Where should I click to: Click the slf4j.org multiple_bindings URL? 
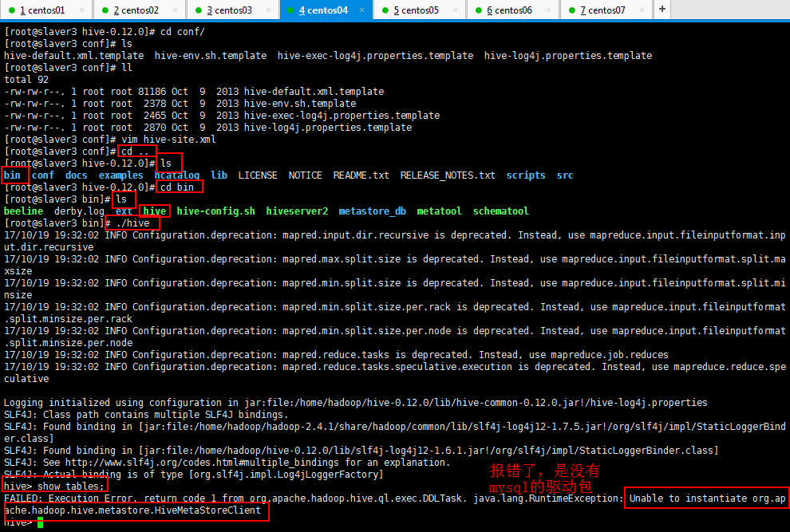point(202,462)
